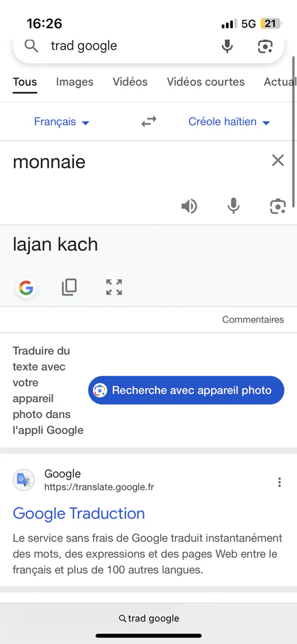297x644 pixels.
Task: Swap Français and Créole haïtien languages
Action: [149, 121]
